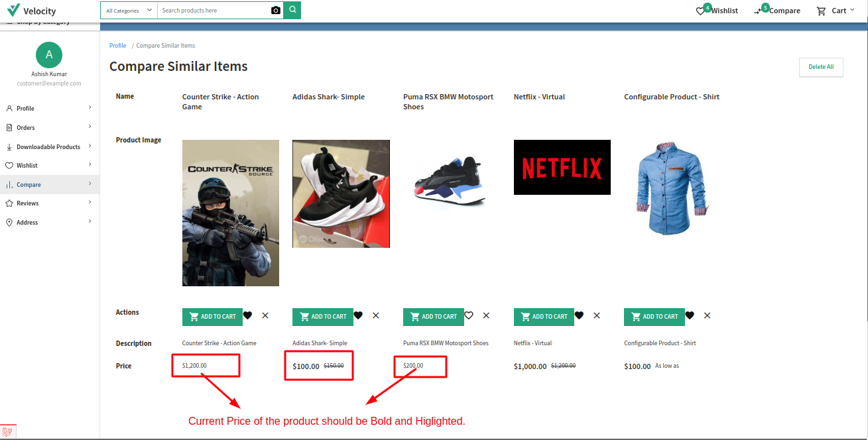Select Compare in the account sidebar
The width and height of the screenshot is (868, 440).
(x=30, y=184)
